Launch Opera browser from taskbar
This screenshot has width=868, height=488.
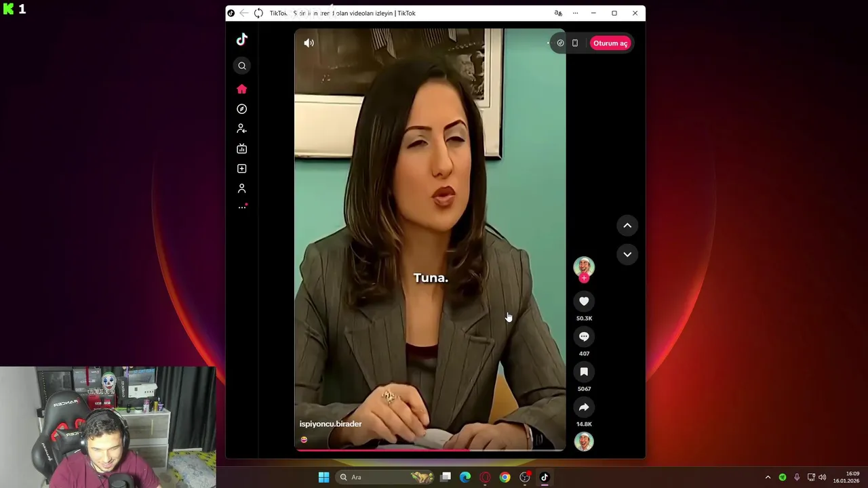485,477
